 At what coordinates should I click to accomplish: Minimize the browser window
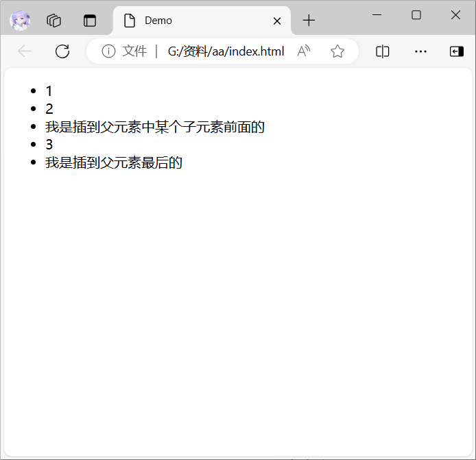point(377,15)
